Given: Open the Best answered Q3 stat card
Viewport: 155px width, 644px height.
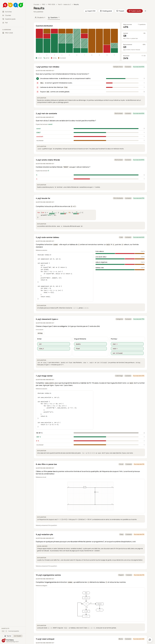Looking at the screenshot, I should point(134,47).
